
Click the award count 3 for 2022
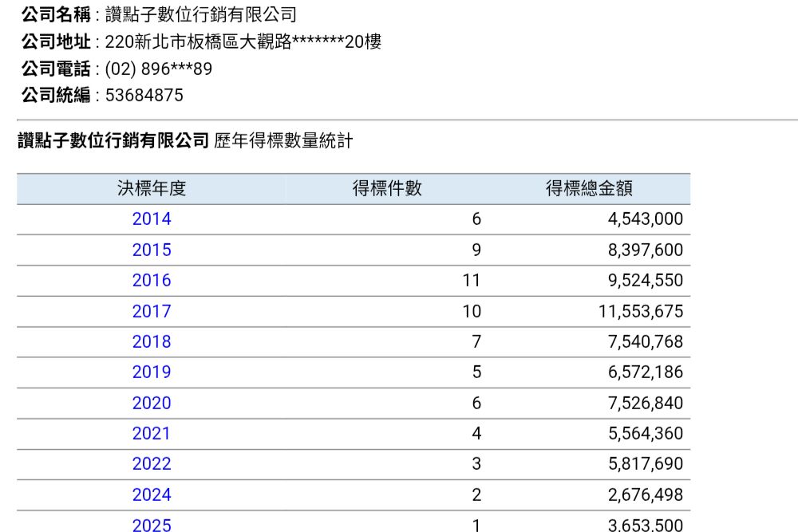[x=476, y=464]
